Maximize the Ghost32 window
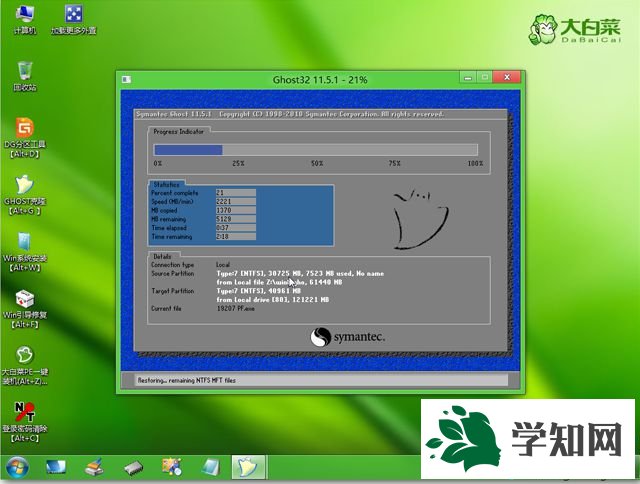Screen dimensions: 640x484 [484, 77]
